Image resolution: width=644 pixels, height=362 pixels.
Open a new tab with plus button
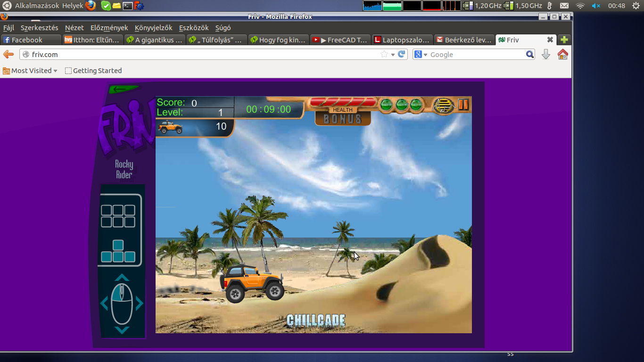(x=564, y=40)
